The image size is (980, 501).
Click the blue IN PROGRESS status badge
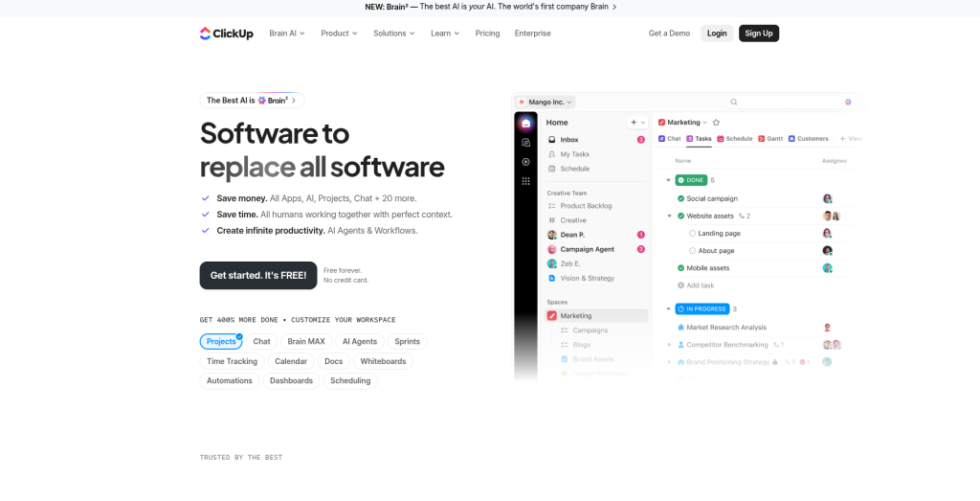702,309
